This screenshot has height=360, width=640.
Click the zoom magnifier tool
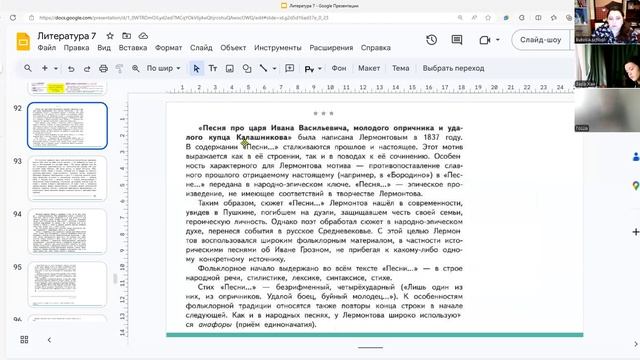136,69
